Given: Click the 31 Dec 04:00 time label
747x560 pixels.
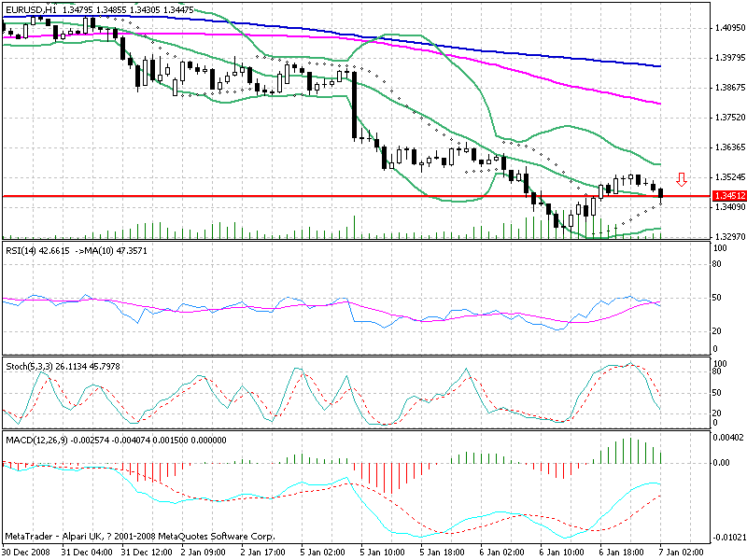Looking at the screenshot, I should (87, 553).
